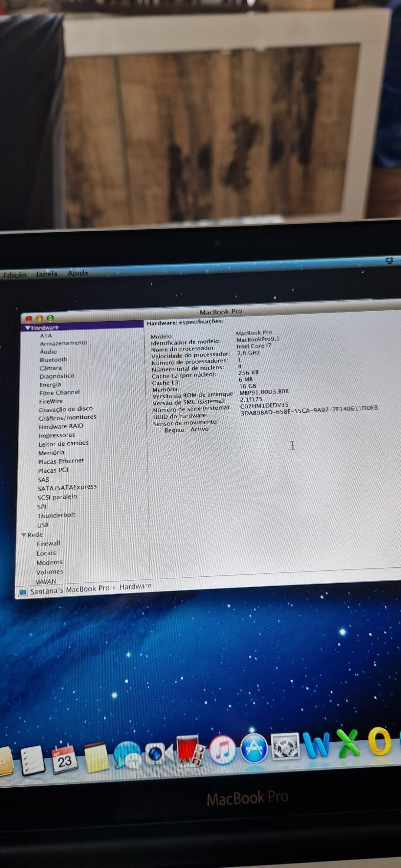Open System Preferences from the Dock
This screenshot has height=868, width=401.
coord(286,746)
